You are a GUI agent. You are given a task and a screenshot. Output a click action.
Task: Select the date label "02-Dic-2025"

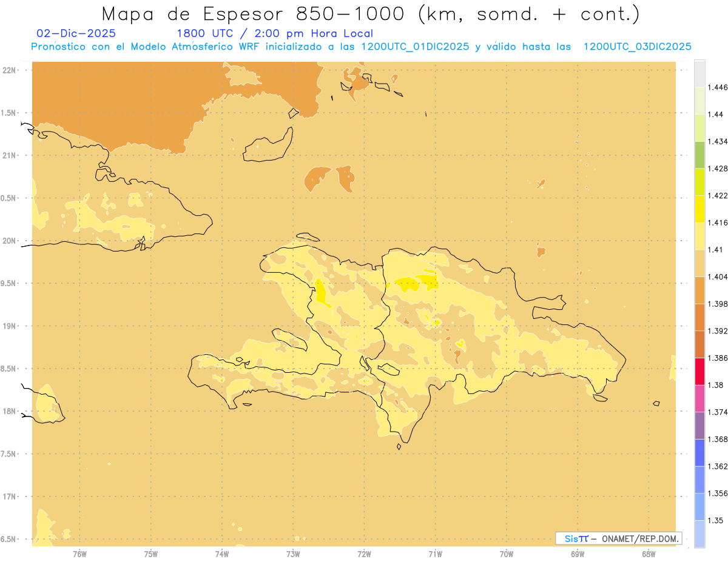[x=76, y=34]
